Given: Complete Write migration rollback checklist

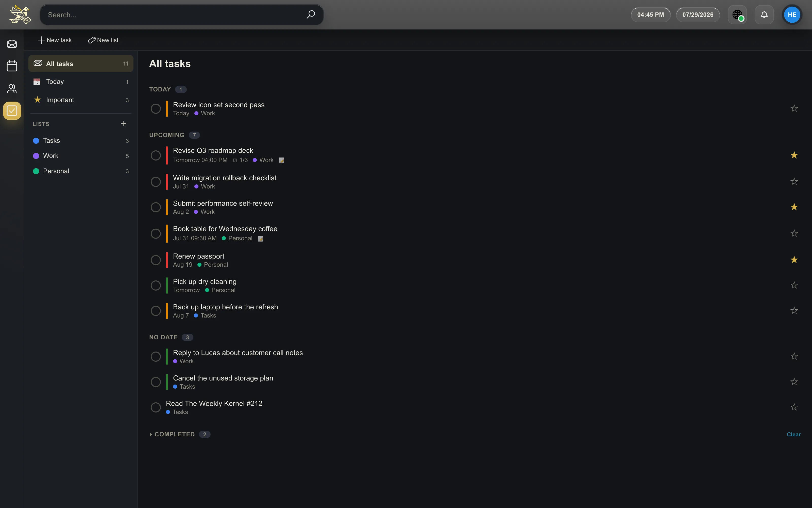Looking at the screenshot, I should 156,182.
